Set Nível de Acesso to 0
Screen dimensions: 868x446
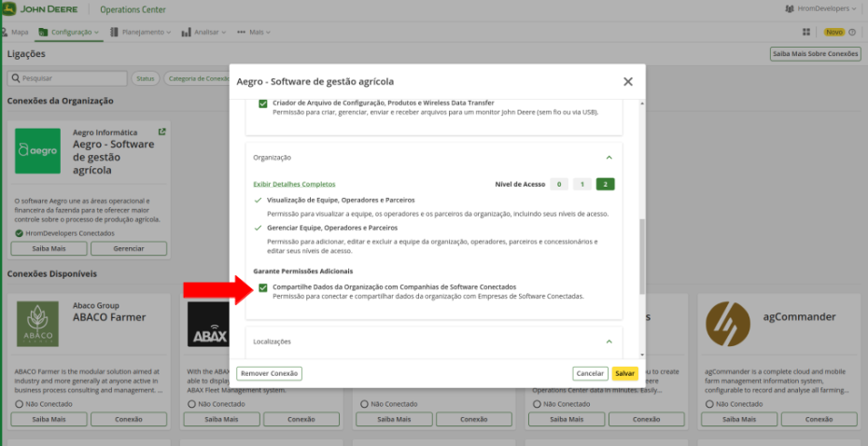click(558, 184)
